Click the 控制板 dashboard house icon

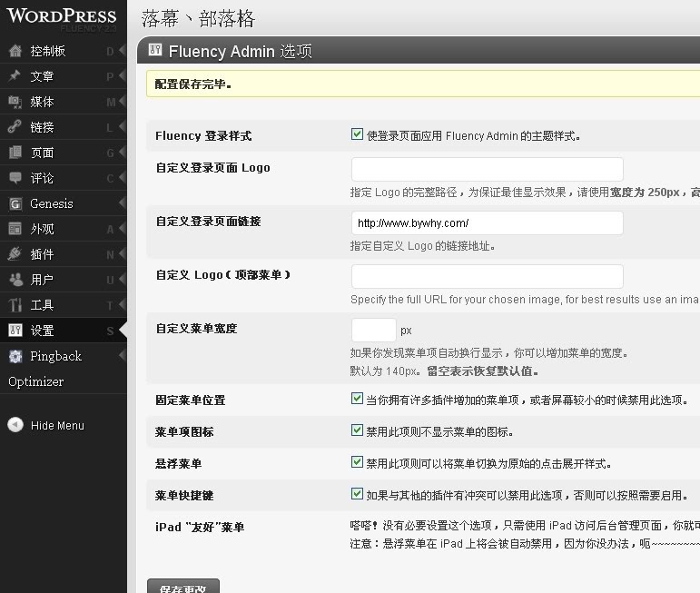(x=15, y=51)
